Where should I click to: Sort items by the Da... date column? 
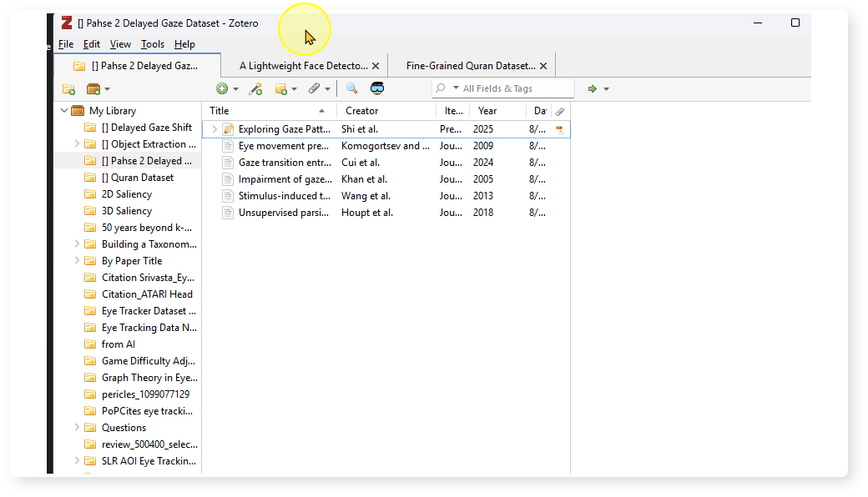[540, 111]
